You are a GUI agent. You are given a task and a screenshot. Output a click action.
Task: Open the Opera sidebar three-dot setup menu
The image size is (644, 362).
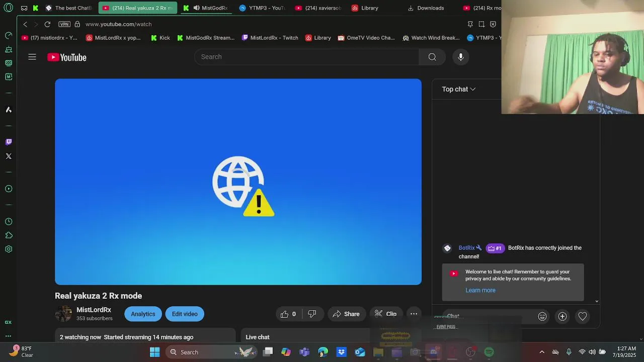(9, 336)
